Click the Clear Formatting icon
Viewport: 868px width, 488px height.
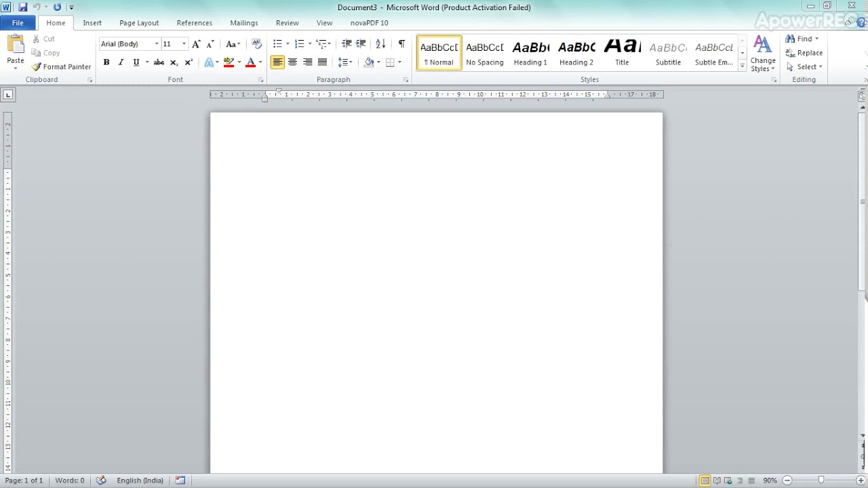(x=256, y=44)
